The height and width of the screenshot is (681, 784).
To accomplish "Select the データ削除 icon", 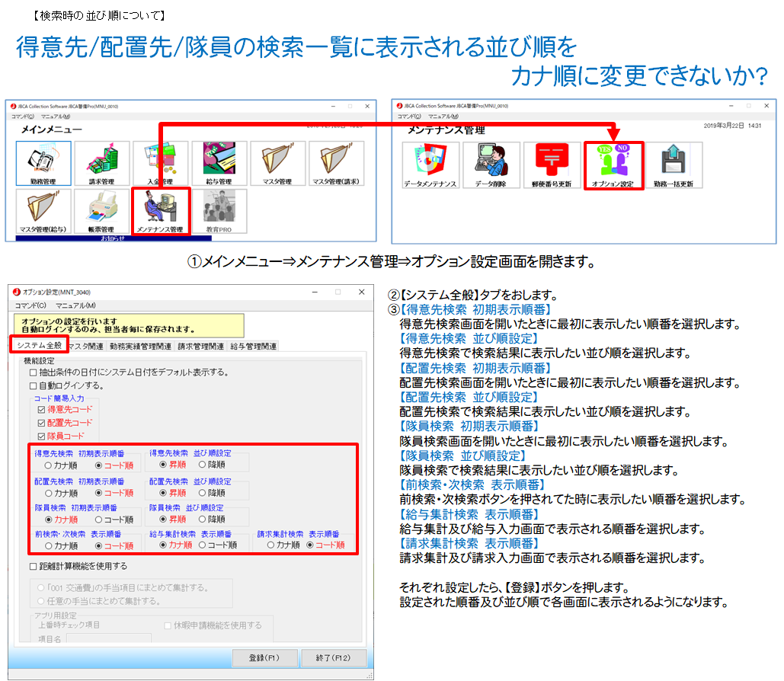I will click(491, 165).
